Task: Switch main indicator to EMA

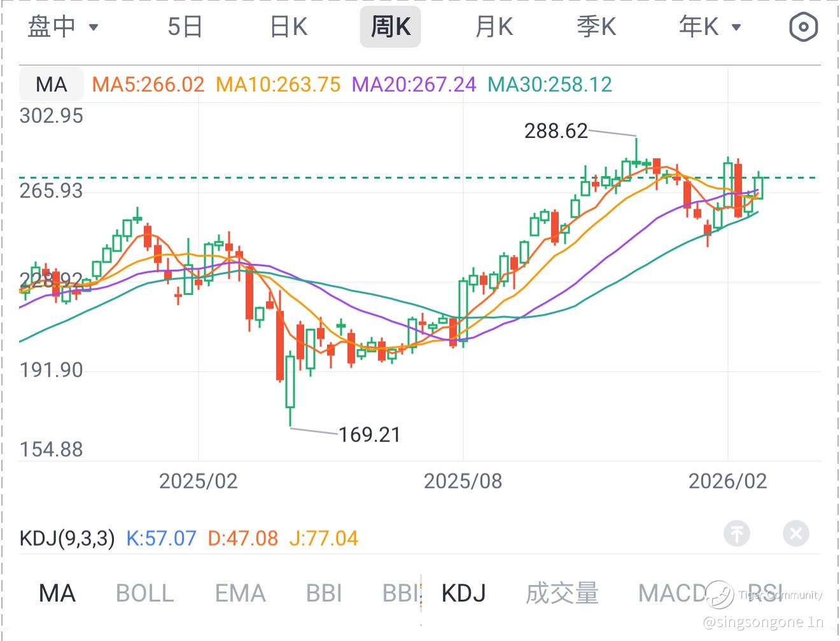Action: point(240,593)
